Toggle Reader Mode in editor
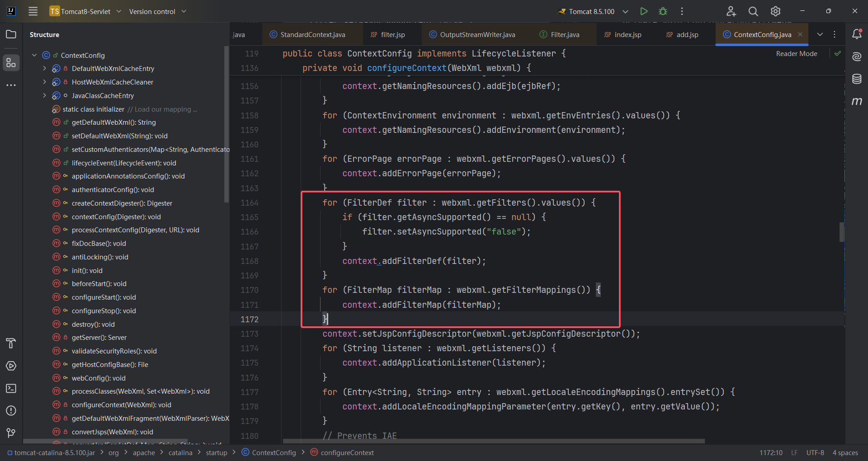Screen dimensions: 868x461 pyautogui.click(x=797, y=53)
